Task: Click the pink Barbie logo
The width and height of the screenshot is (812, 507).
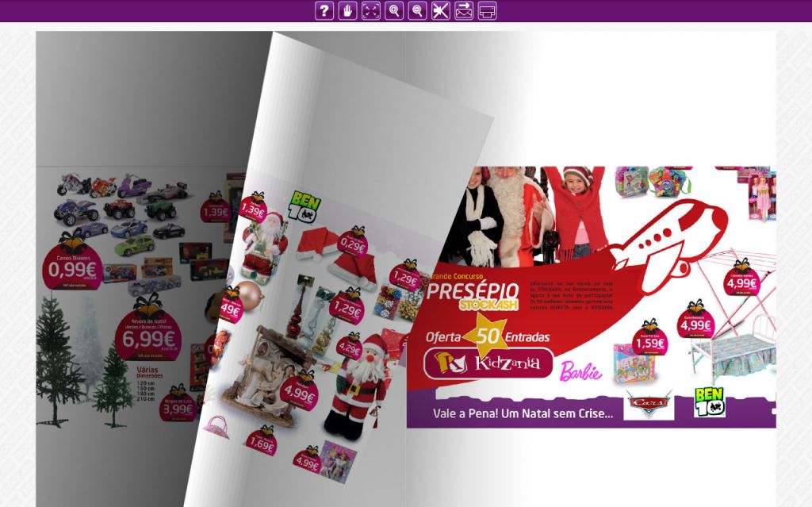Action: pos(581,371)
